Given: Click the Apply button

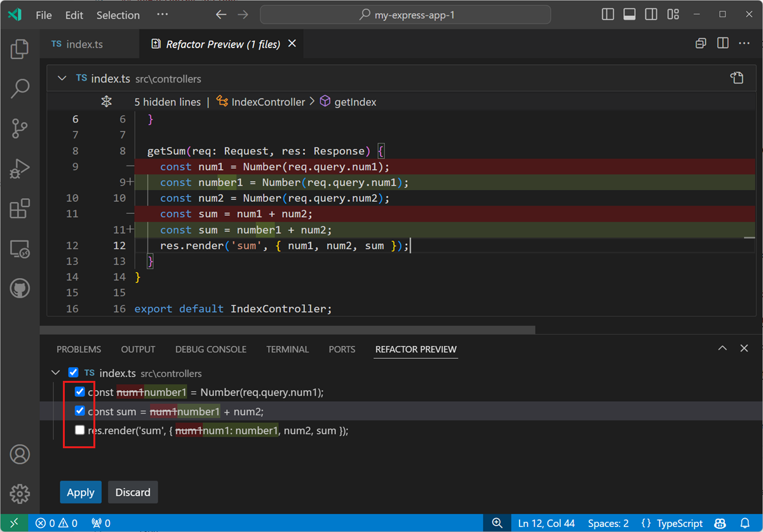Looking at the screenshot, I should (x=80, y=492).
